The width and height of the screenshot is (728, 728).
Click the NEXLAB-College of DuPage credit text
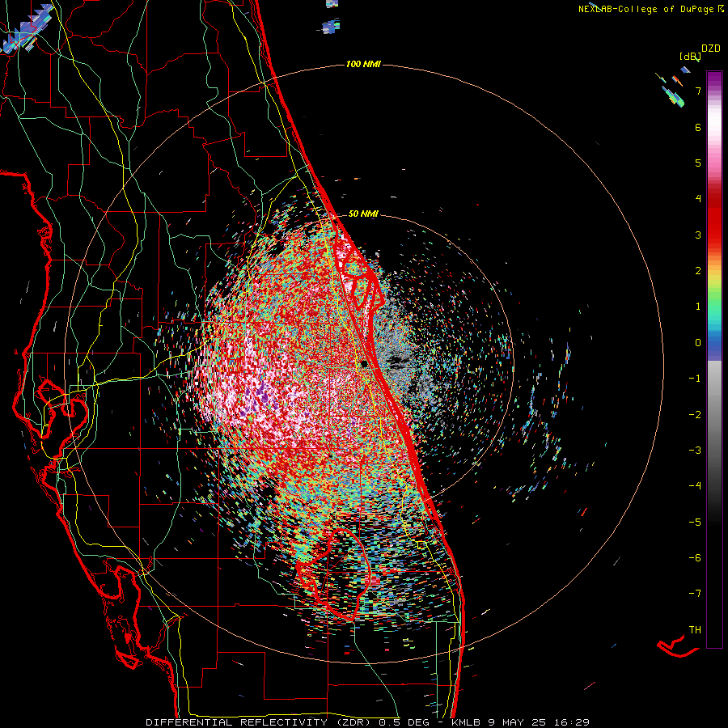tap(645, 9)
